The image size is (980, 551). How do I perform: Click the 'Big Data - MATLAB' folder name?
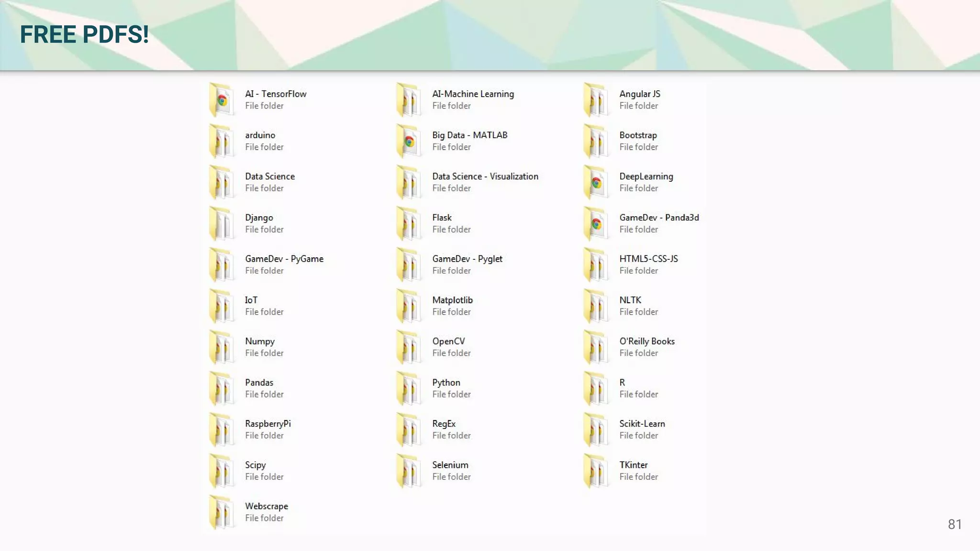469,135
